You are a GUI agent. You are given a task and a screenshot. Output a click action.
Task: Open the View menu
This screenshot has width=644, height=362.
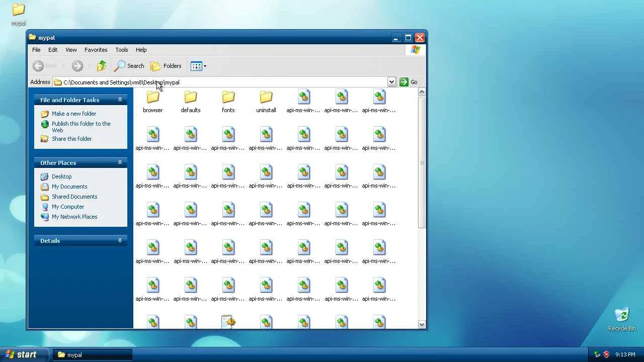coord(71,50)
